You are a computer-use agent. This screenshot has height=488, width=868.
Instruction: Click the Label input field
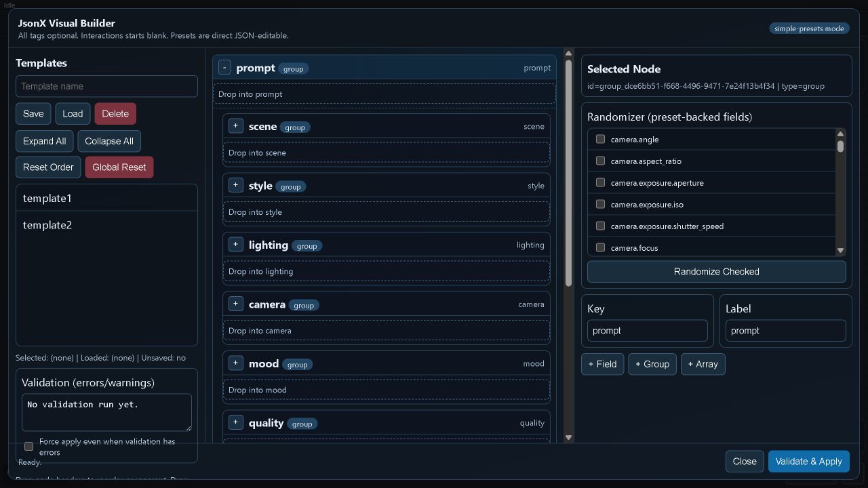[x=785, y=331]
